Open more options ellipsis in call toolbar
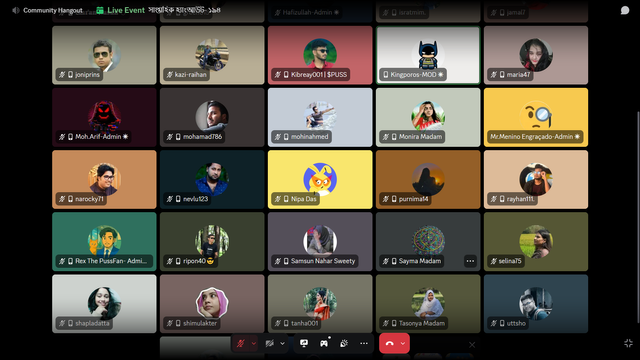 pyautogui.click(x=364, y=343)
